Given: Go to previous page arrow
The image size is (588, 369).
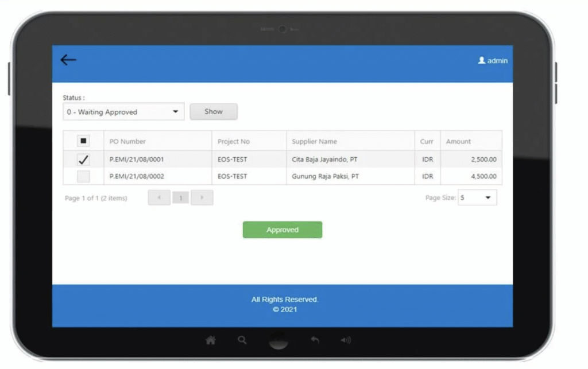Looking at the screenshot, I should pyautogui.click(x=159, y=198).
